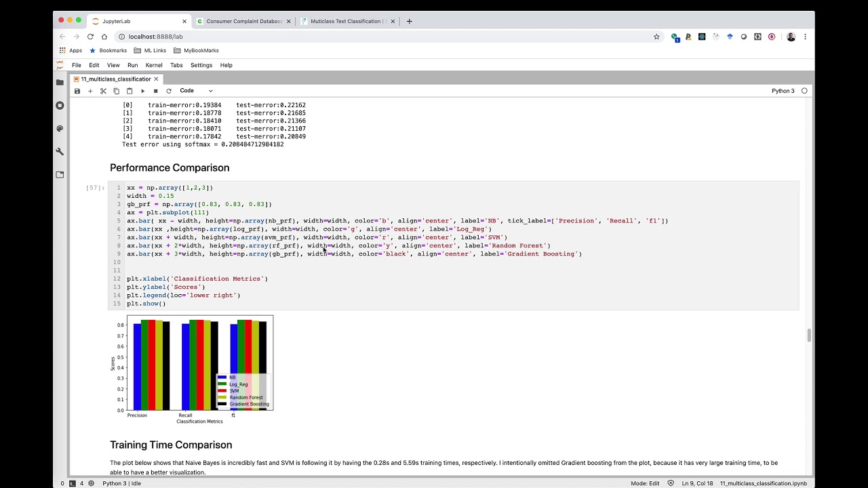
Task: Cut selected cells with the scissors icon
Action: click(x=103, y=91)
